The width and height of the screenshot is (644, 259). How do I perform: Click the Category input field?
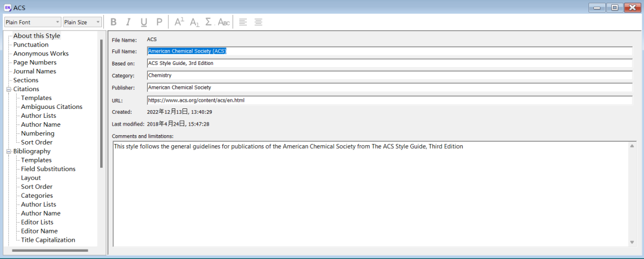390,76
